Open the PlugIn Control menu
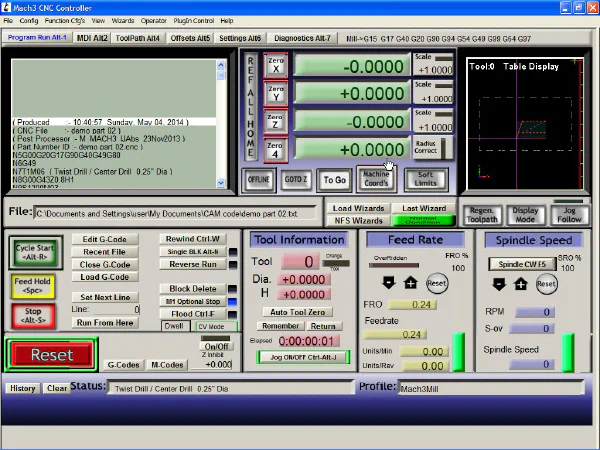 tap(194, 21)
